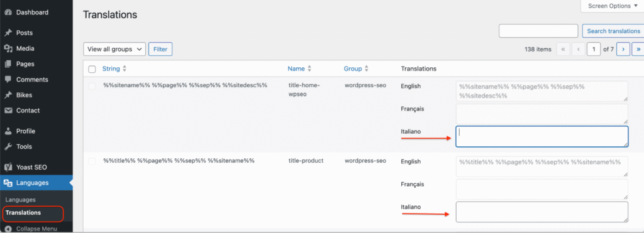Click 'title-product' name cell
Screen dimensions: 644x233
[306, 161]
